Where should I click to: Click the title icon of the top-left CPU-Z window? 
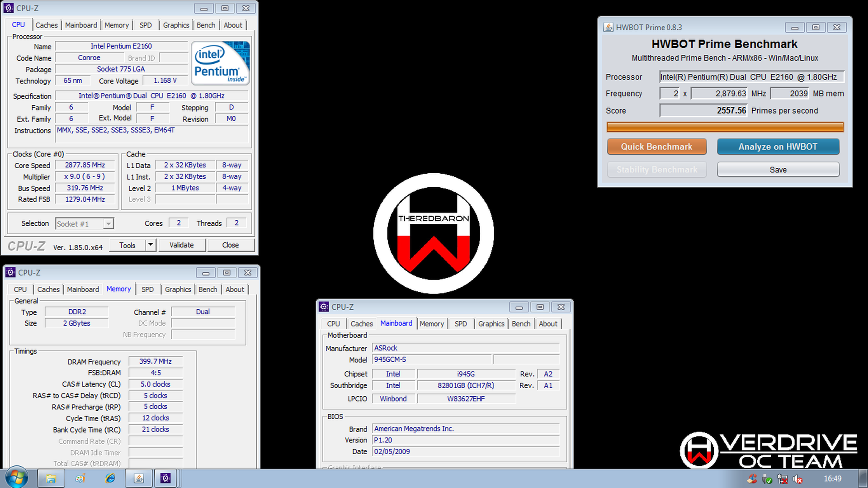point(9,8)
